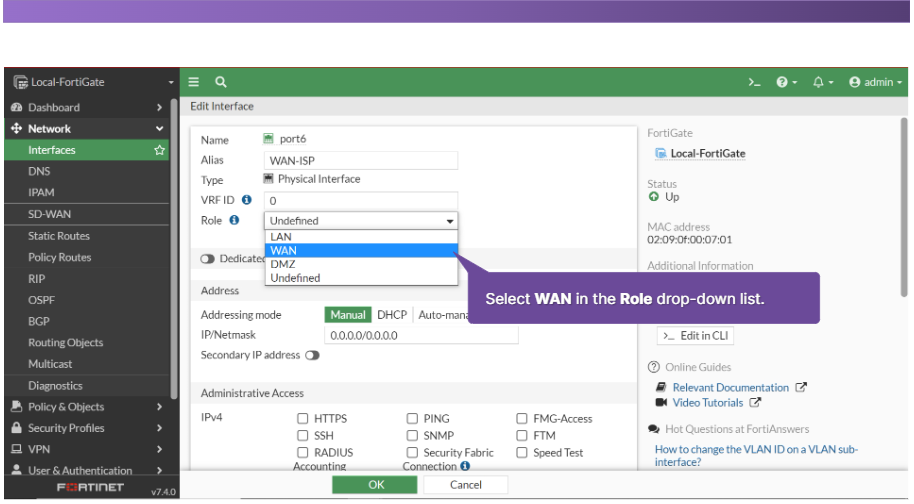
Task: Click the User & Authentication person icon
Action: click(x=17, y=470)
